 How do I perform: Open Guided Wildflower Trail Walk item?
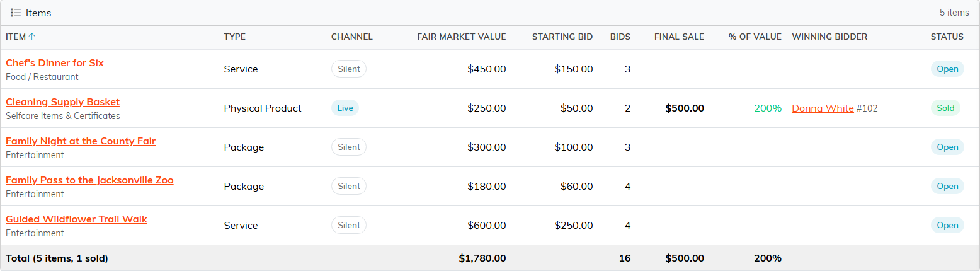(x=76, y=219)
